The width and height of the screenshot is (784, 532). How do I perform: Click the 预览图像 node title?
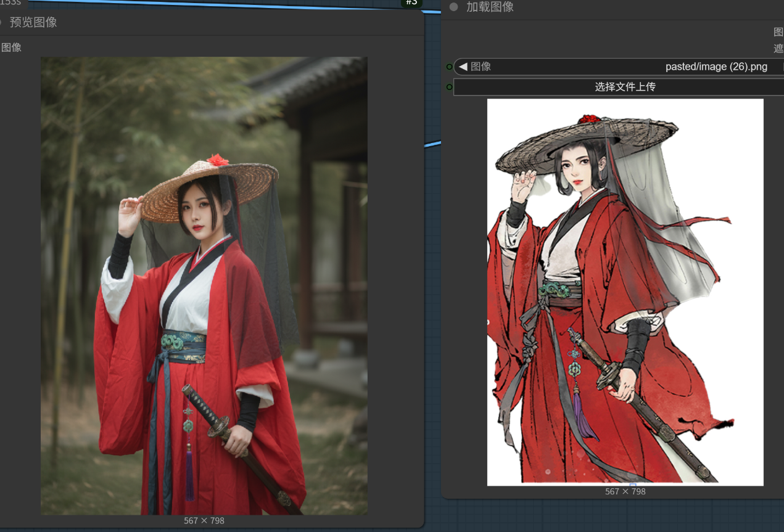(x=33, y=22)
